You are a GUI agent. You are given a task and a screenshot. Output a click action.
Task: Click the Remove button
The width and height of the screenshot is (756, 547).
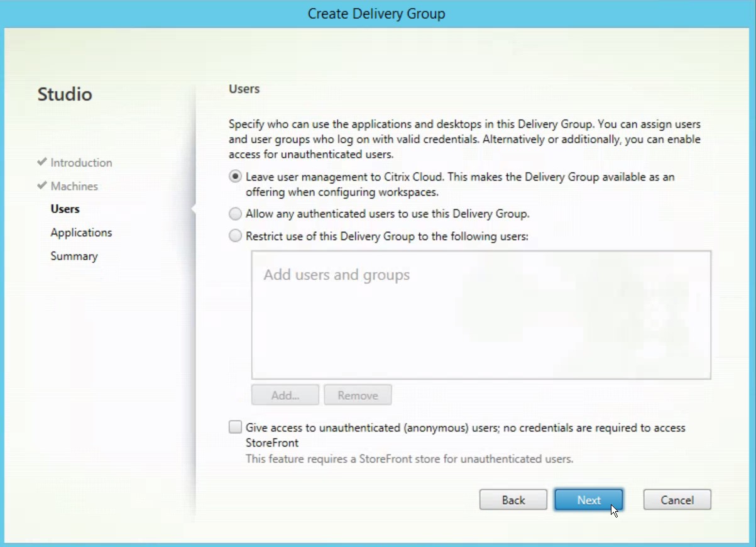[358, 395]
